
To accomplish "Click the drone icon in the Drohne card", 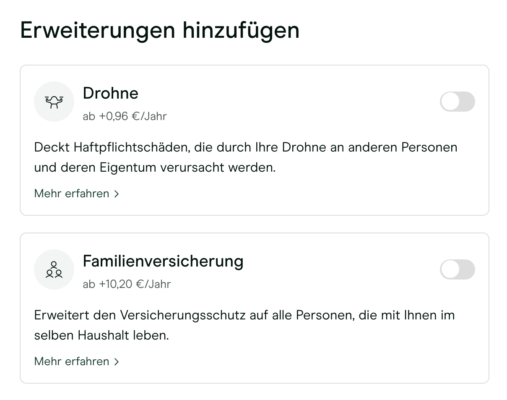I will [54, 102].
